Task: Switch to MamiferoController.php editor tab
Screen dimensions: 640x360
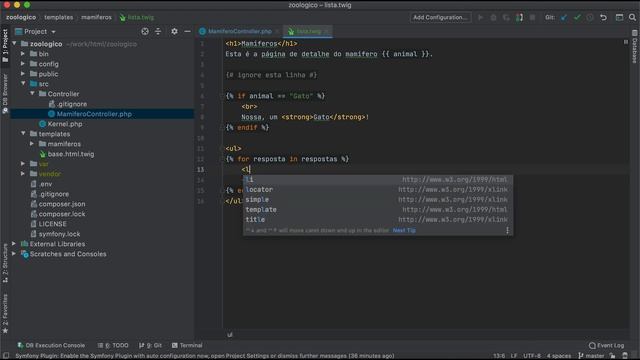Action: pyautogui.click(x=240, y=31)
